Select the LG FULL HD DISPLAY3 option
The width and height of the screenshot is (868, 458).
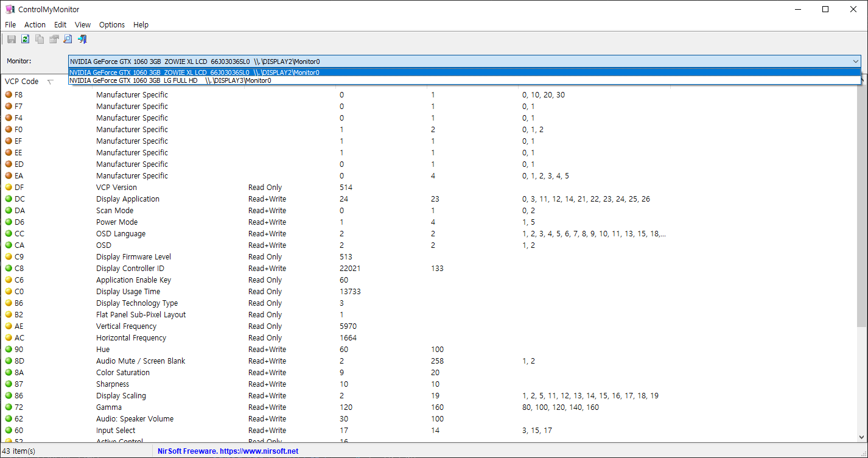tap(465, 80)
